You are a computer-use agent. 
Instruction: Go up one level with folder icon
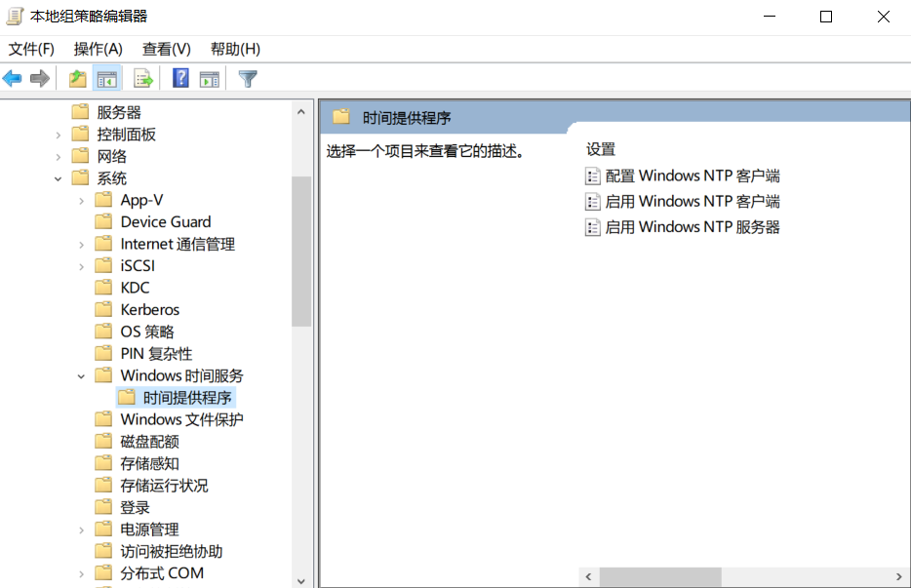pyautogui.click(x=77, y=78)
